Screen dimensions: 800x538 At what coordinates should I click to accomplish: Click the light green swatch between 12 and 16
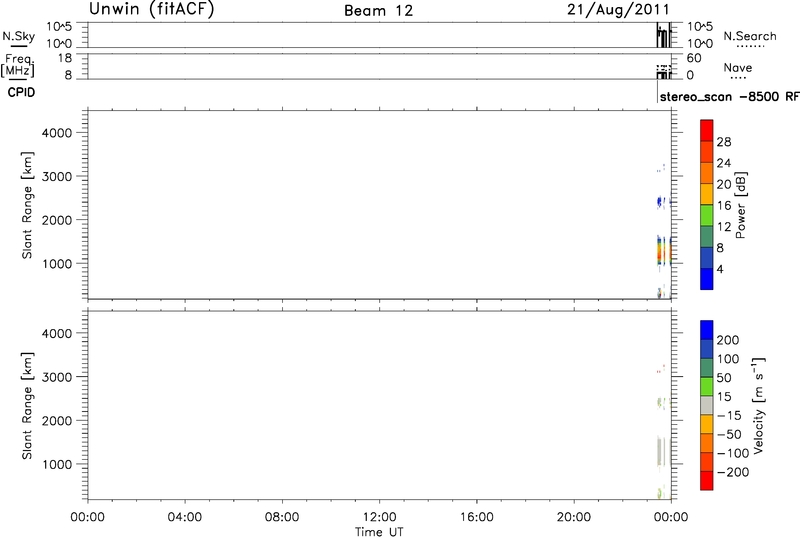(707, 215)
